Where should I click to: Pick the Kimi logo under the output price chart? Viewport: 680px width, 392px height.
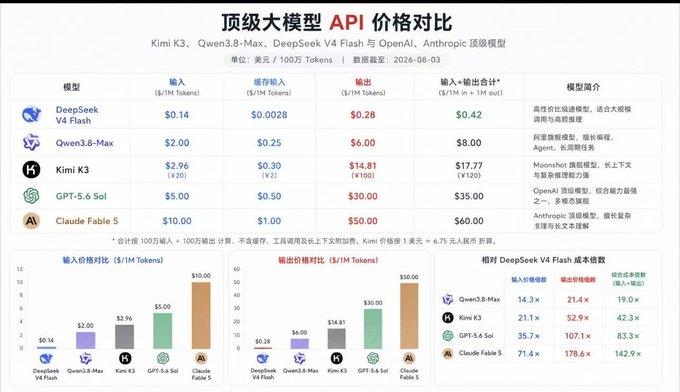tap(337, 359)
